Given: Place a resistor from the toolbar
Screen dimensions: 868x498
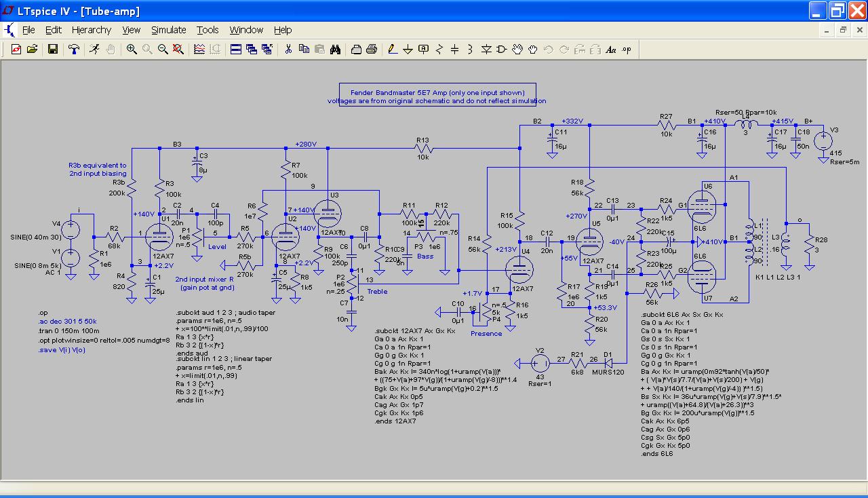Looking at the screenshot, I should (439, 50).
